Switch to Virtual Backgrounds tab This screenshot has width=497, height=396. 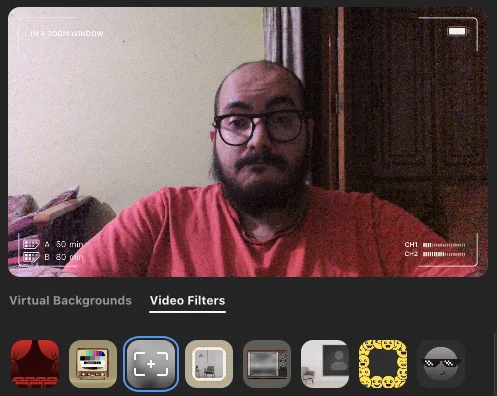[x=71, y=301]
